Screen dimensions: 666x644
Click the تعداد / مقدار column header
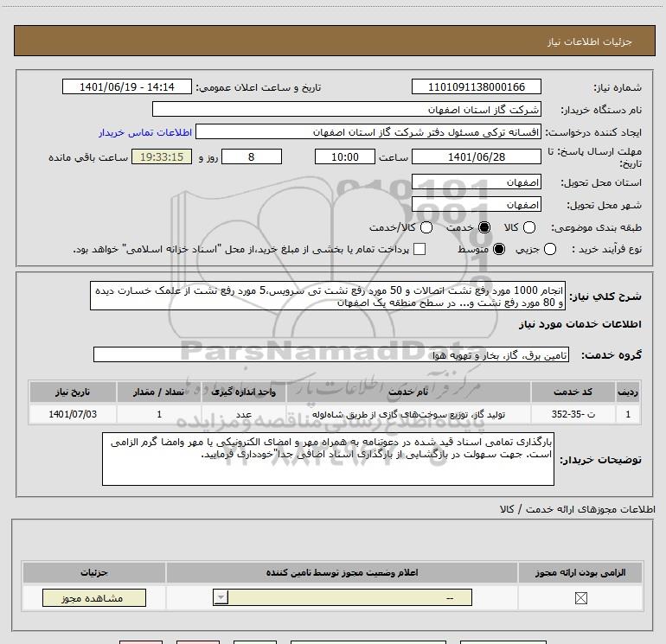159,392
